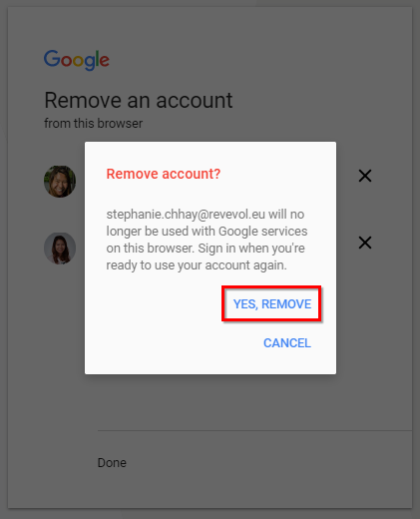The height and width of the screenshot is (519, 420).
Task: Click the divider line above Done
Action: point(254,430)
